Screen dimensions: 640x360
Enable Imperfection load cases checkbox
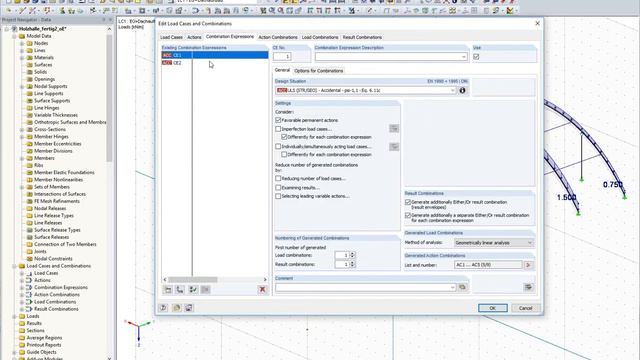coord(278,129)
